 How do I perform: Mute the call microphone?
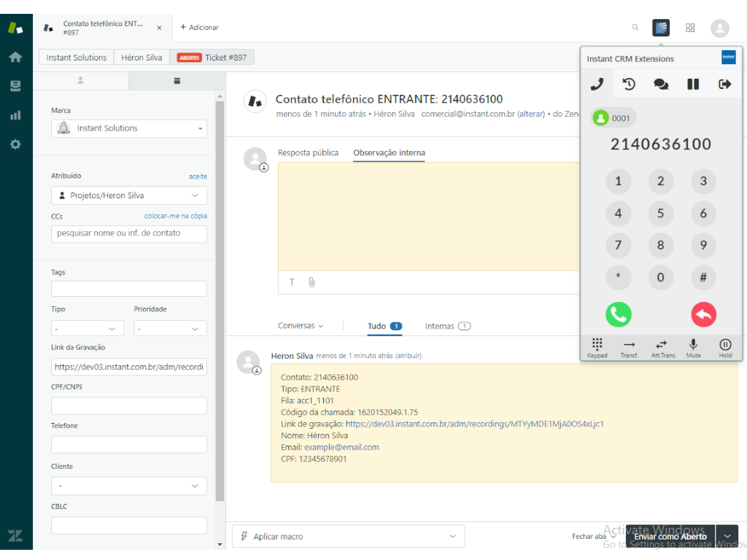pyautogui.click(x=693, y=348)
